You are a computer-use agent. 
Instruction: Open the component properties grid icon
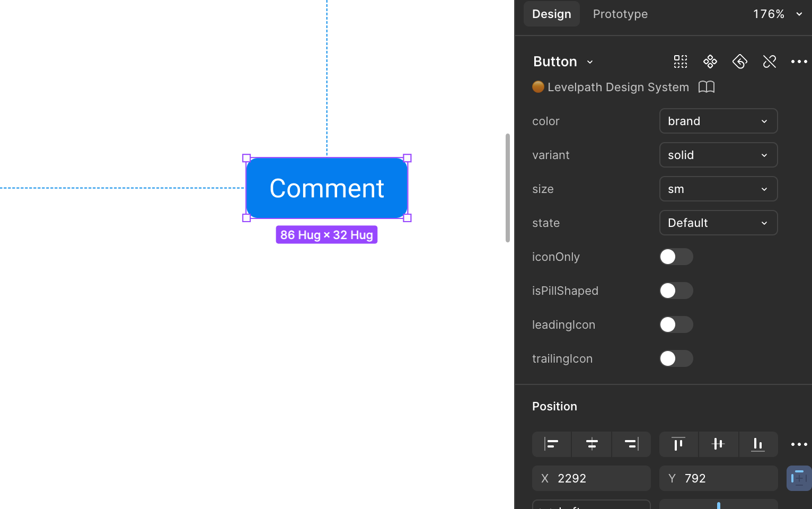pos(681,62)
